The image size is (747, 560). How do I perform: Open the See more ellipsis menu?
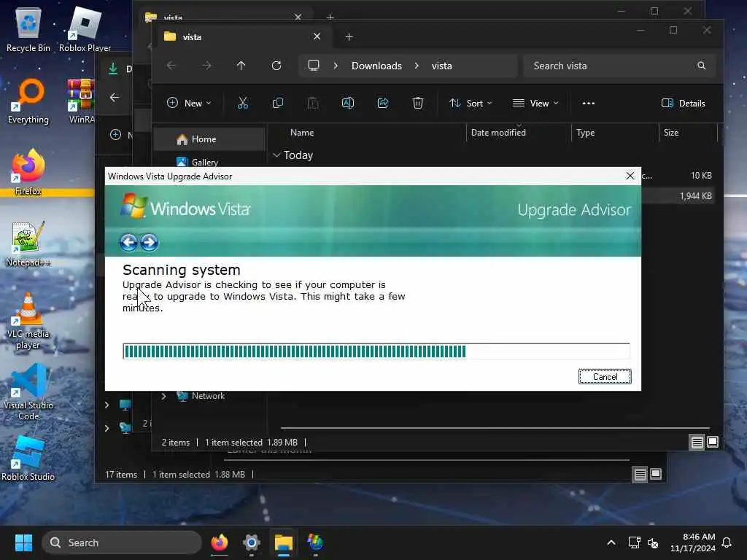pyautogui.click(x=589, y=103)
